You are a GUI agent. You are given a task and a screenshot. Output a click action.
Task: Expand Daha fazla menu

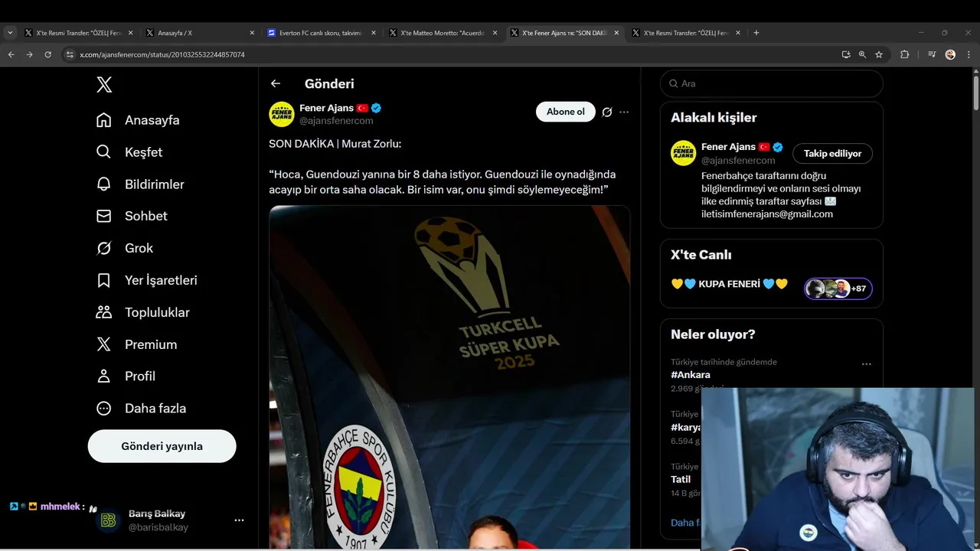[x=141, y=409]
